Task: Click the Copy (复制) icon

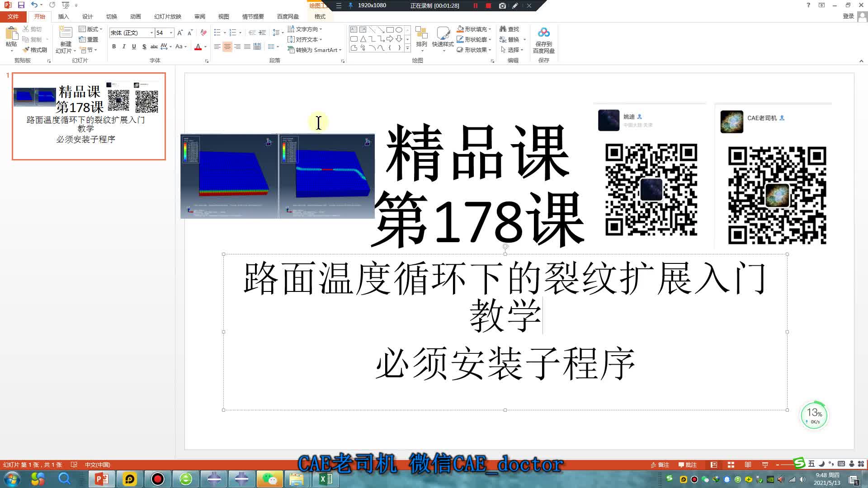Action: tap(26, 39)
